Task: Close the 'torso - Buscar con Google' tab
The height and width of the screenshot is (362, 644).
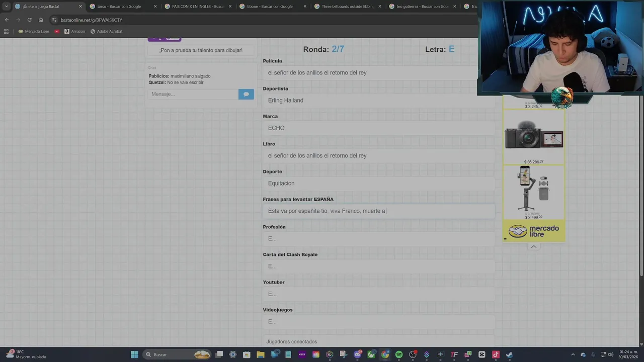Action: (x=155, y=7)
